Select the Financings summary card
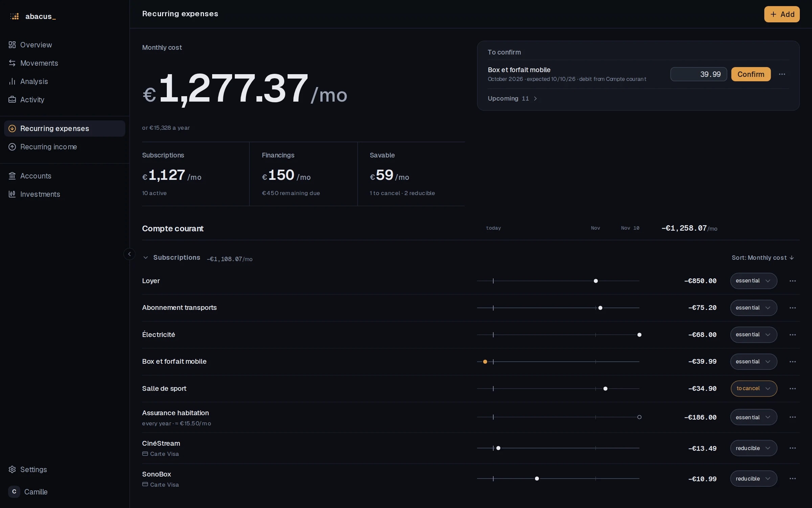 (x=303, y=174)
